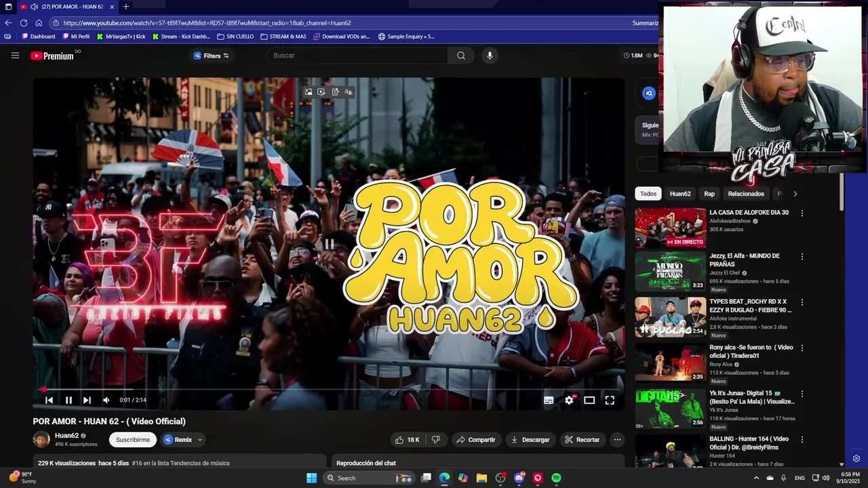The width and height of the screenshot is (868, 488).
Task: Switch player to theater mode
Action: point(589,400)
